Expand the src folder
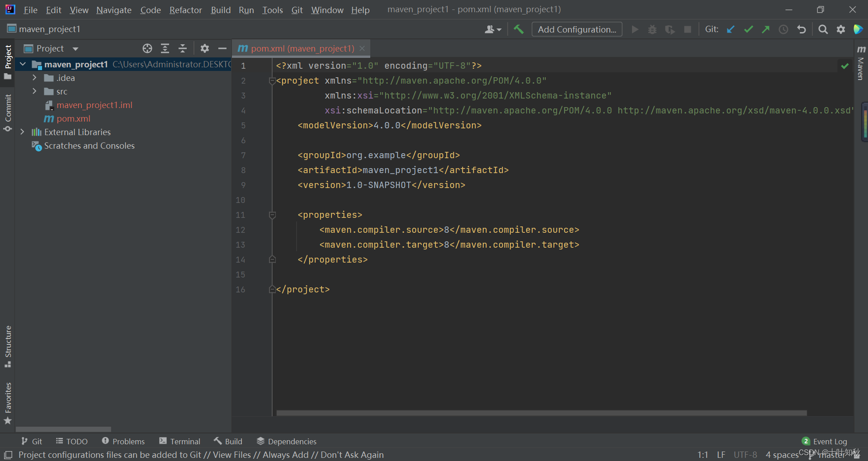This screenshot has height=461, width=868. point(34,91)
